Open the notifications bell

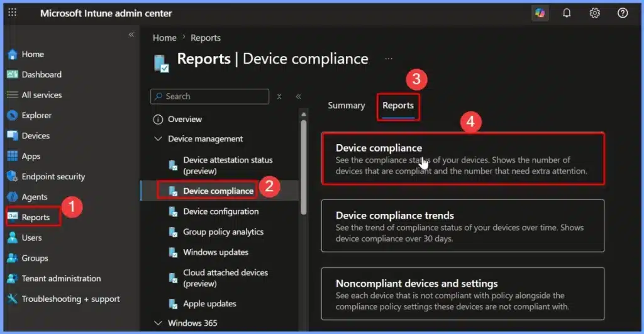567,13
